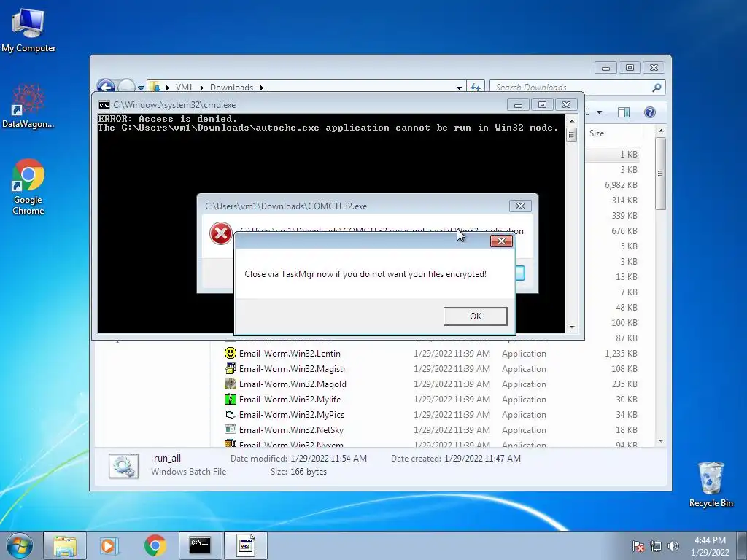Open network status tray icon

[656, 546]
